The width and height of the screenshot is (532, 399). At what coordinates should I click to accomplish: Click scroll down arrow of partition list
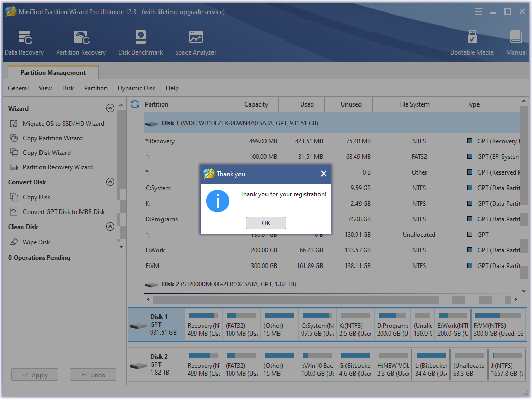(x=524, y=291)
